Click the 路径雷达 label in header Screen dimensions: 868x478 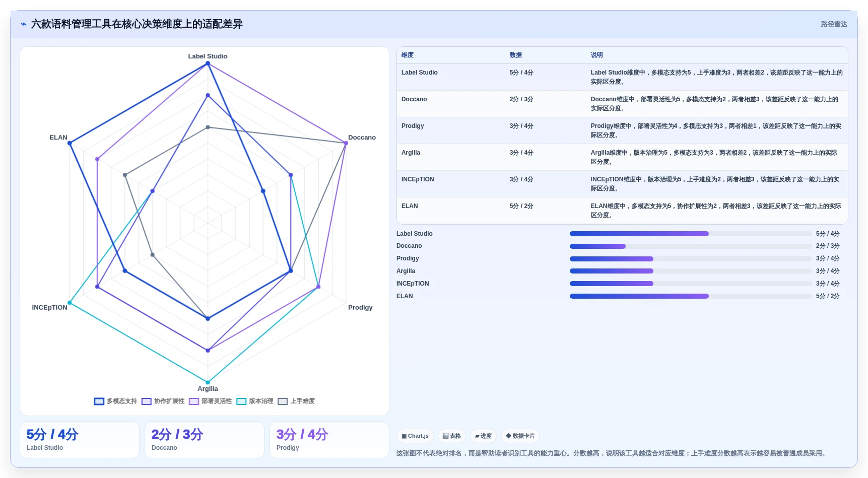(834, 24)
